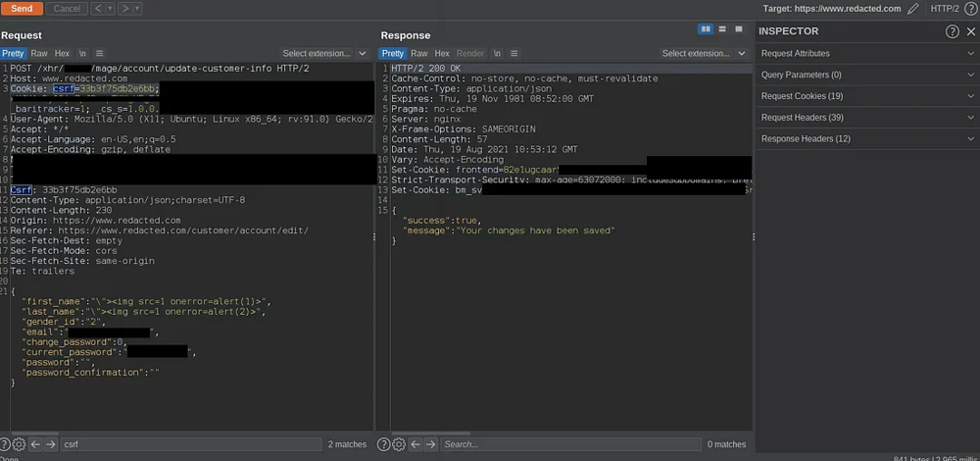Click "Your changes have been saved" message
This screenshot has height=461, width=980.
point(536,230)
